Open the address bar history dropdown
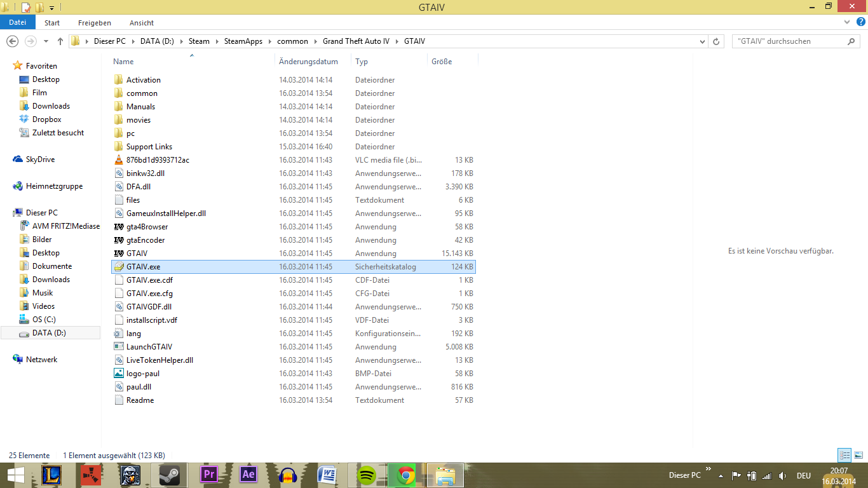This screenshot has height=488, width=868. (702, 41)
